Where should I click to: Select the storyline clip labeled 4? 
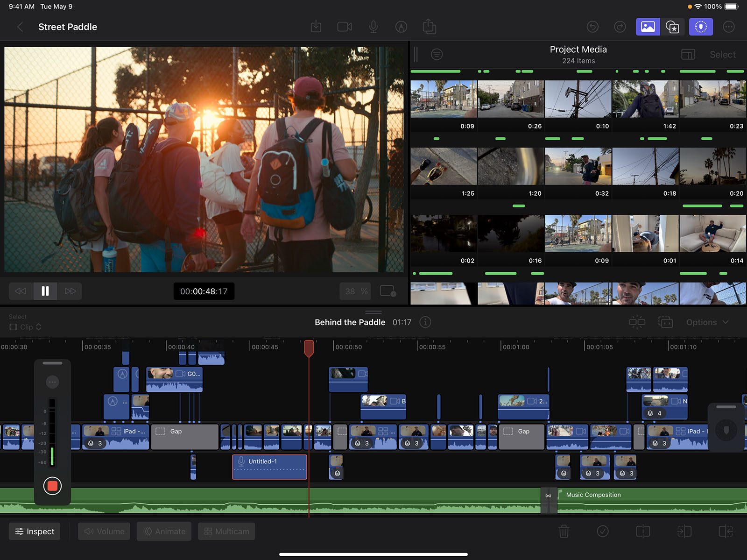point(665,407)
